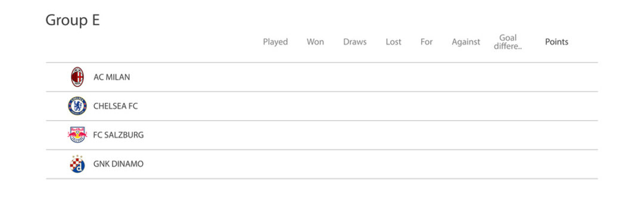
Task: Select the Chelsea FC row's Played cell
Action: pyautogui.click(x=275, y=106)
